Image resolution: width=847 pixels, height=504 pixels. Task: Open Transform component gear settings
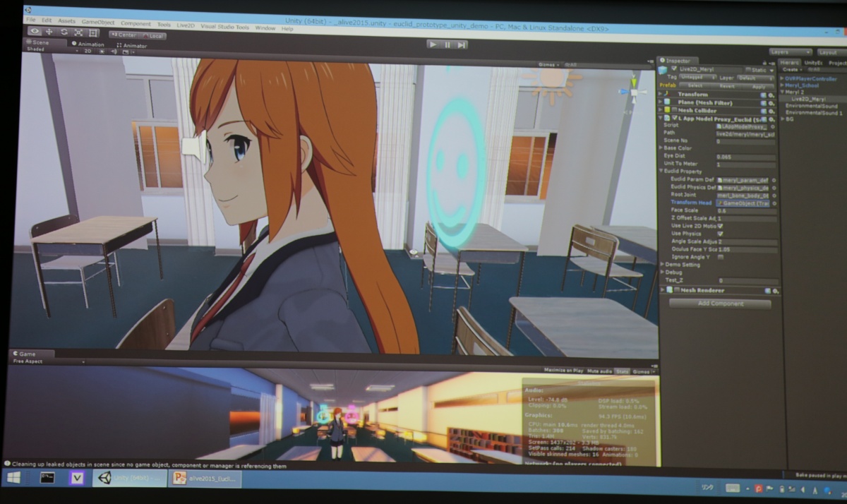coord(771,94)
